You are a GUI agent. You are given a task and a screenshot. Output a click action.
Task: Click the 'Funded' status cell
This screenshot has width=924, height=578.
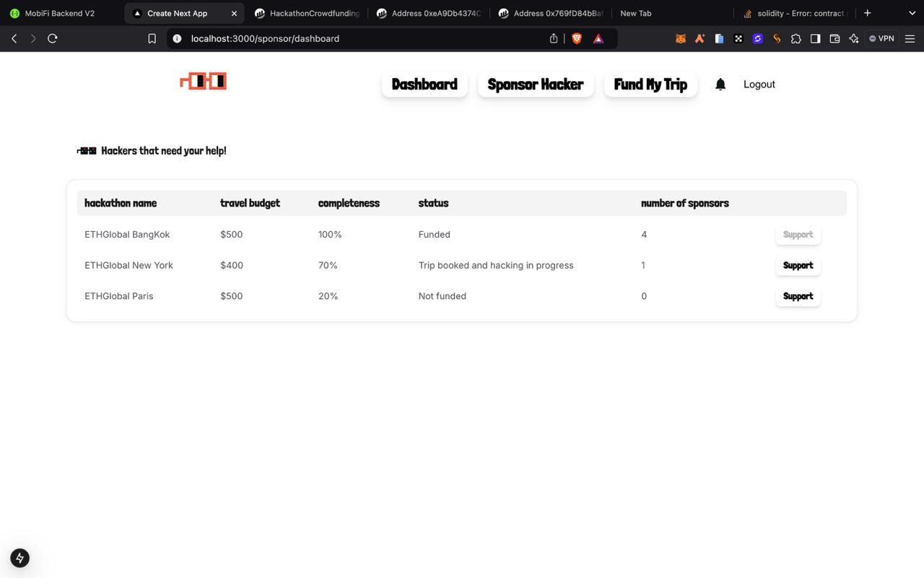click(435, 235)
